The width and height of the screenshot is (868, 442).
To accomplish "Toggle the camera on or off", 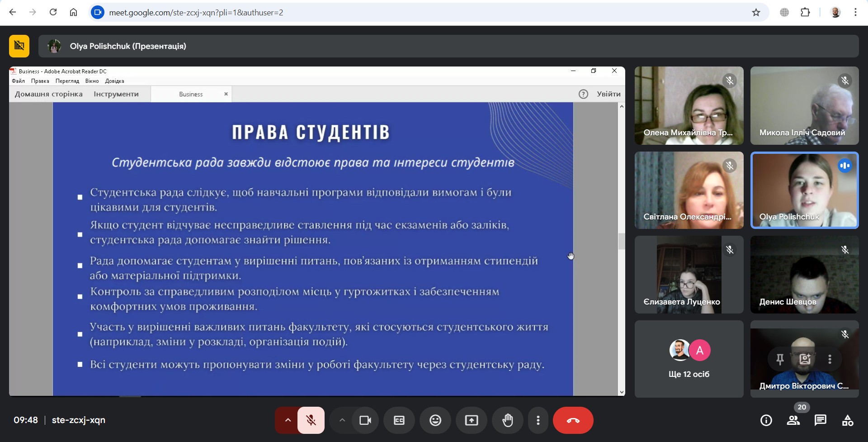I will (365, 420).
